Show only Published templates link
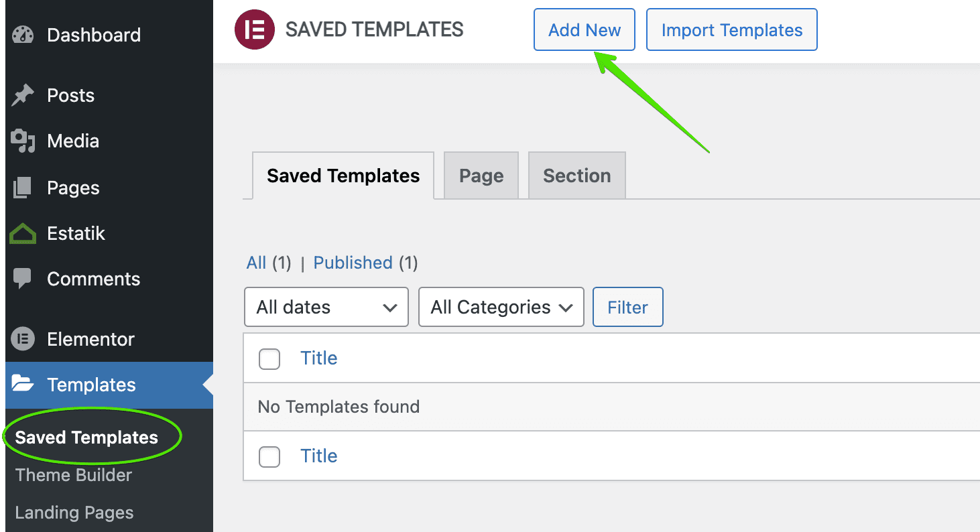Screen dimensions: 980x532 pos(353,263)
